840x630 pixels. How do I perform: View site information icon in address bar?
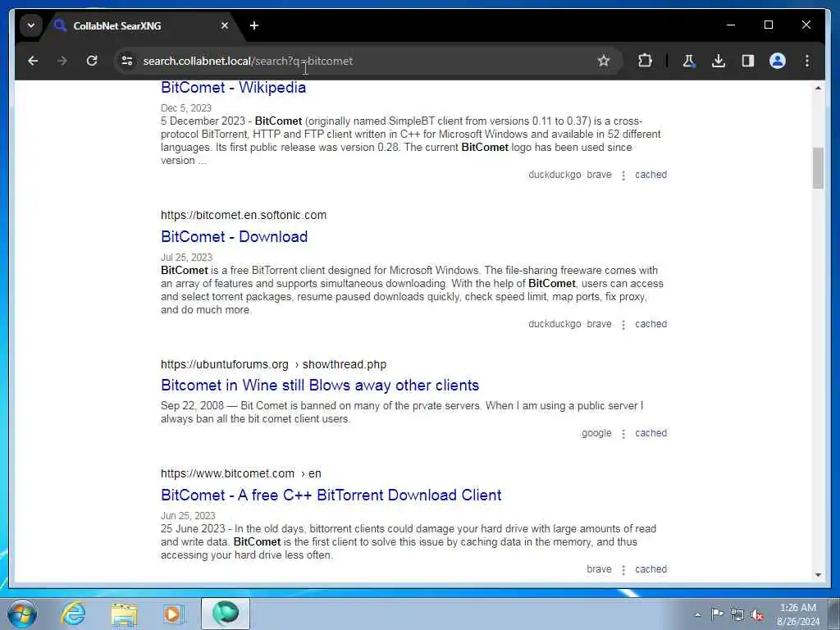[127, 61]
